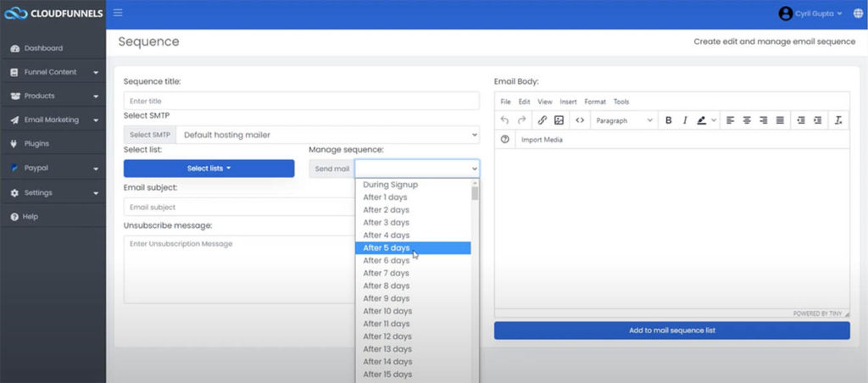The width and height of the screenshot is (868, 383).
Task: Click the Email subject input field
Action: [239, 207]
